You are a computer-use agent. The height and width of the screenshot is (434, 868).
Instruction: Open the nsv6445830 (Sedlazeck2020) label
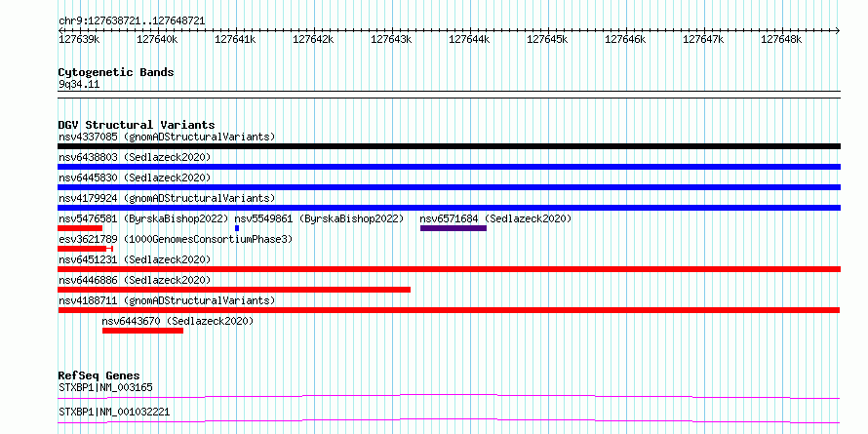click(135, 178)
